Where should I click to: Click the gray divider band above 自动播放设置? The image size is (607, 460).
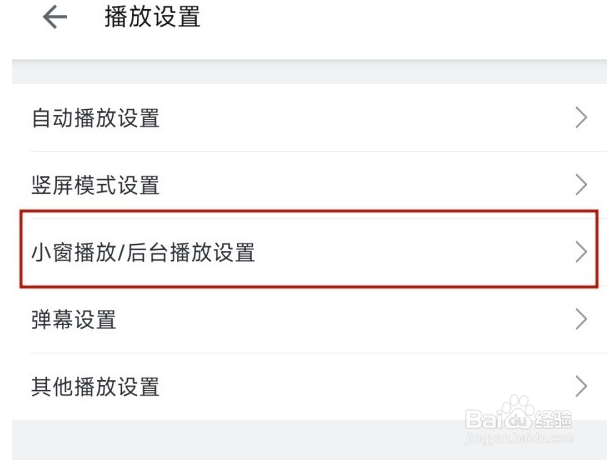click(x=300, y=71)
